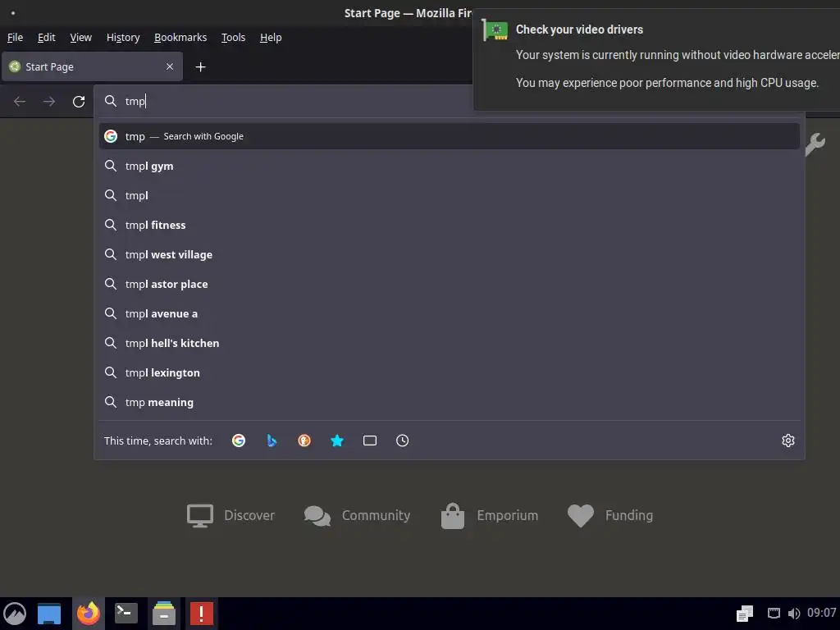Image resolution: width=840 pixels, height=630 pixels.
Task: Select the 'tmpl fitness' suggestion
Action: (x=450, y=225)
